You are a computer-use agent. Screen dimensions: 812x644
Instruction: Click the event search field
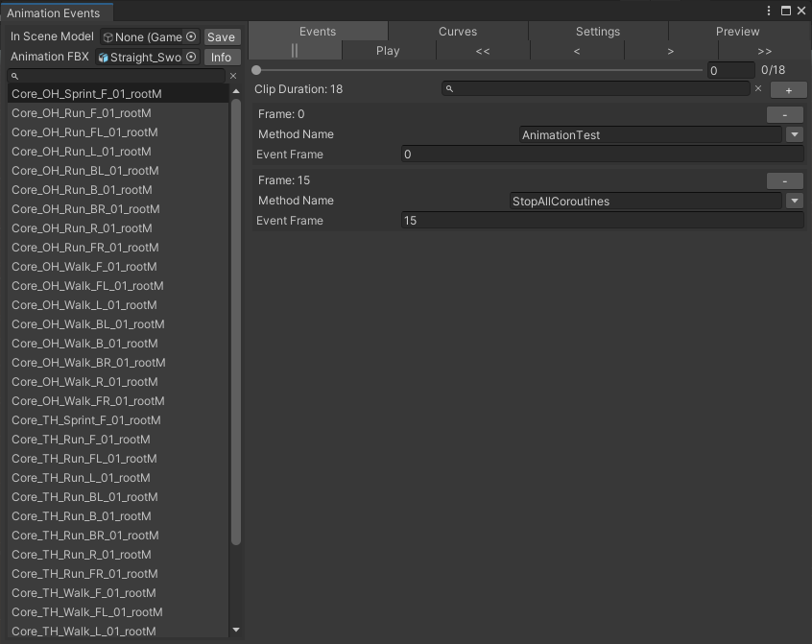click(x=596, y=88)
